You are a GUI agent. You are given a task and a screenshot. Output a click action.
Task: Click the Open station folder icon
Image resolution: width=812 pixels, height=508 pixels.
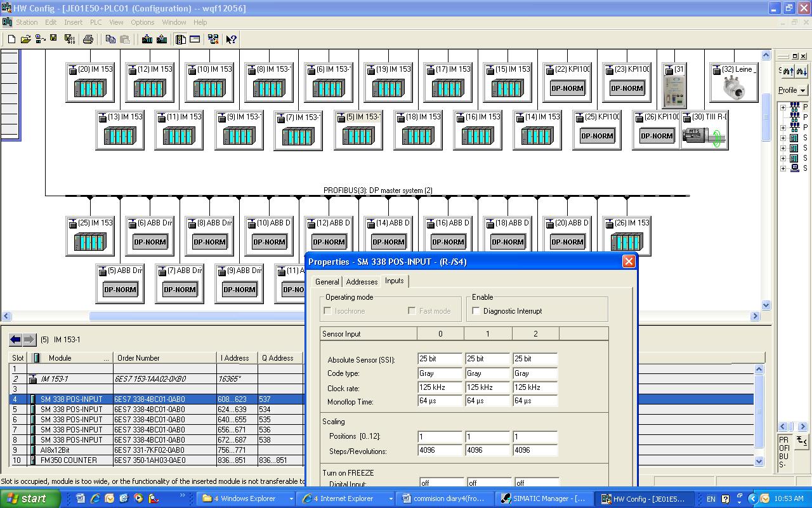[x=25, y=39]
